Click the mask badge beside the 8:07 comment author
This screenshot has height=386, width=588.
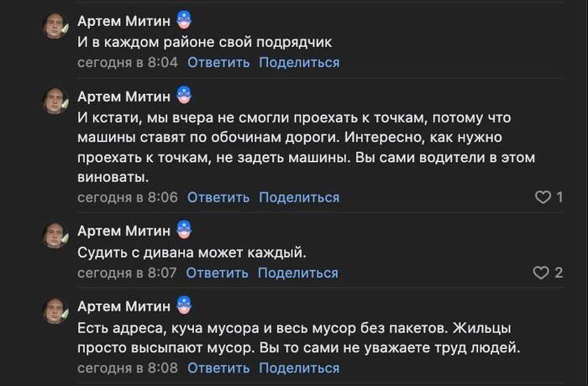pyautogui.click(x=186, y=230)
